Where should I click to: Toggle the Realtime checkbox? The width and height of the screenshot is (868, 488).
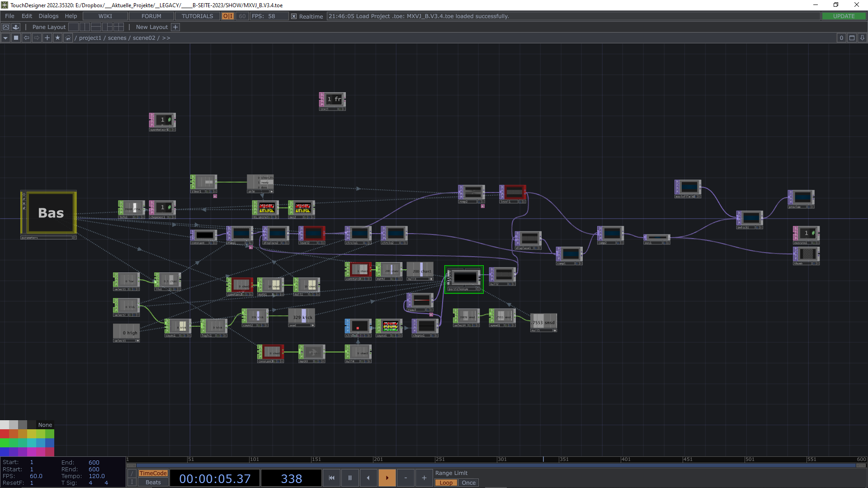pos(294,16)
